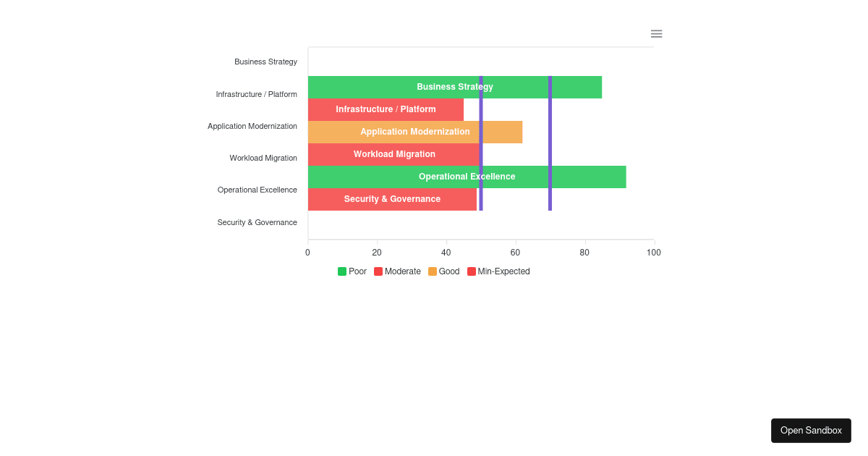The width and height of the screenshot is (868, 456).
Task: Click the purple marker line at 70
Action: [550, 143]
